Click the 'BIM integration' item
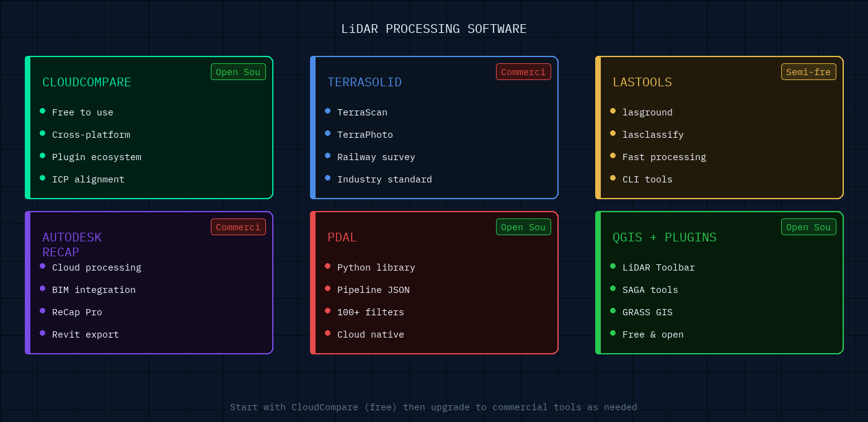Screen dimensions: 868x422 (94, 290)
